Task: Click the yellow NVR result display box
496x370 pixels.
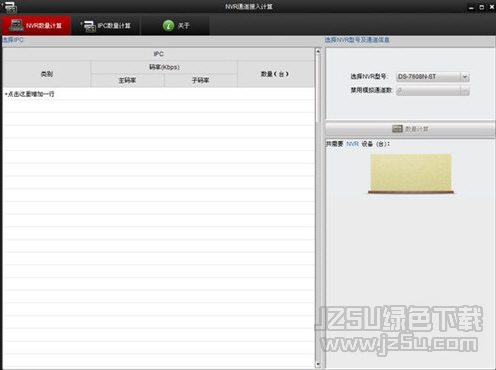Action: [x=411, y=173]
